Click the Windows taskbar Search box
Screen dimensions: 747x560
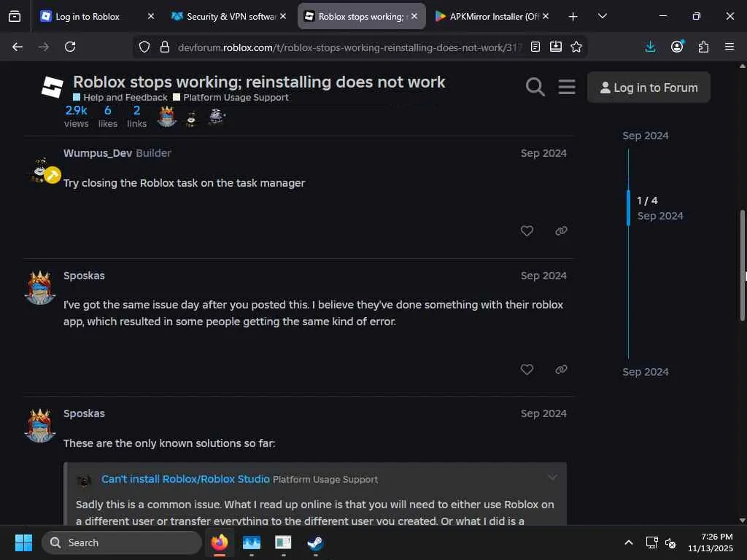122,542
